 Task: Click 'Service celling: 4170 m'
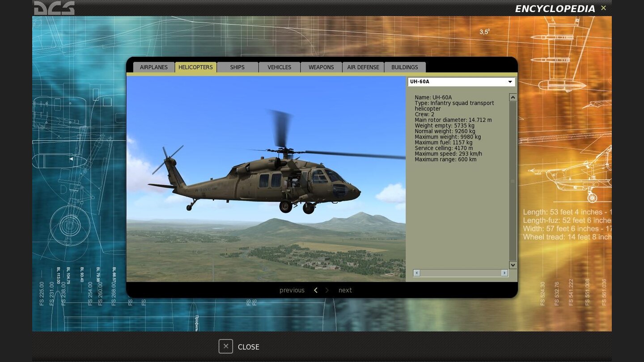pyautogui.click(x=444, y=148)
